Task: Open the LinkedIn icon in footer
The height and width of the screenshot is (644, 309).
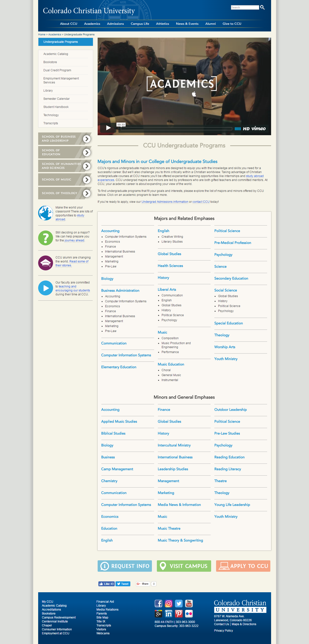Action: pos(169,614)
